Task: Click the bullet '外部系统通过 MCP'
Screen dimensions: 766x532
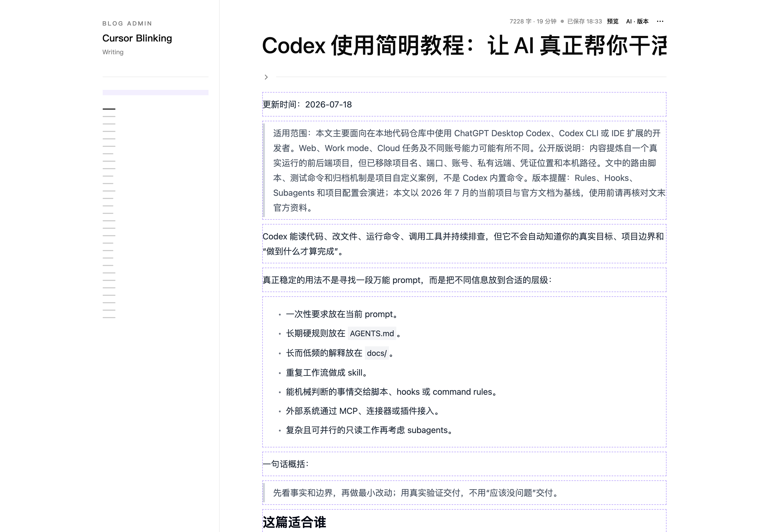Action: [363, 411]
